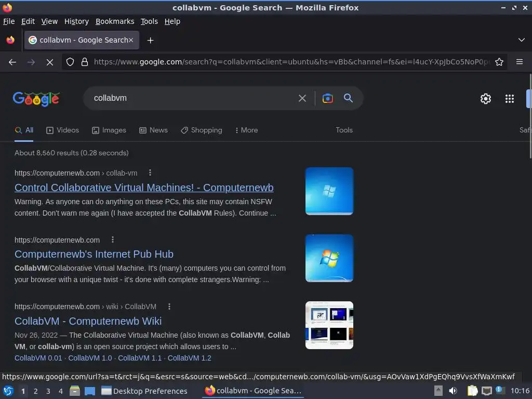Open the CollabVM 1.2 sublink
This screenshot has height=399, width=532.
189,358
